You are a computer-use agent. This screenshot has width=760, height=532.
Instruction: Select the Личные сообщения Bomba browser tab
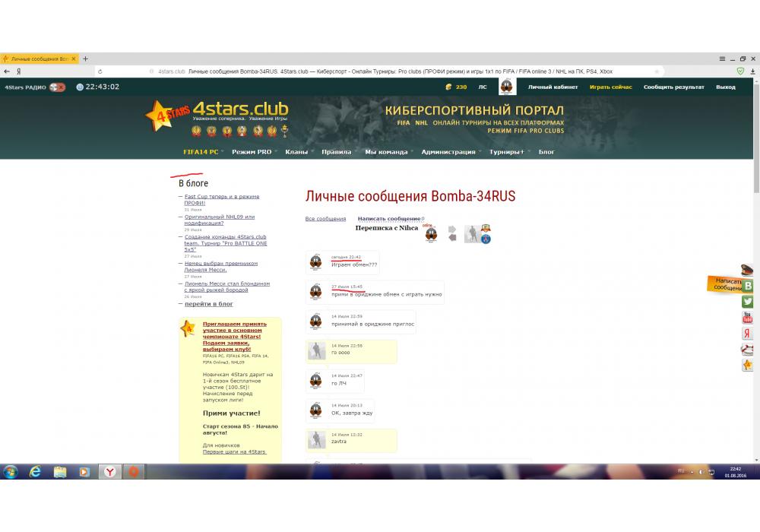39,59
